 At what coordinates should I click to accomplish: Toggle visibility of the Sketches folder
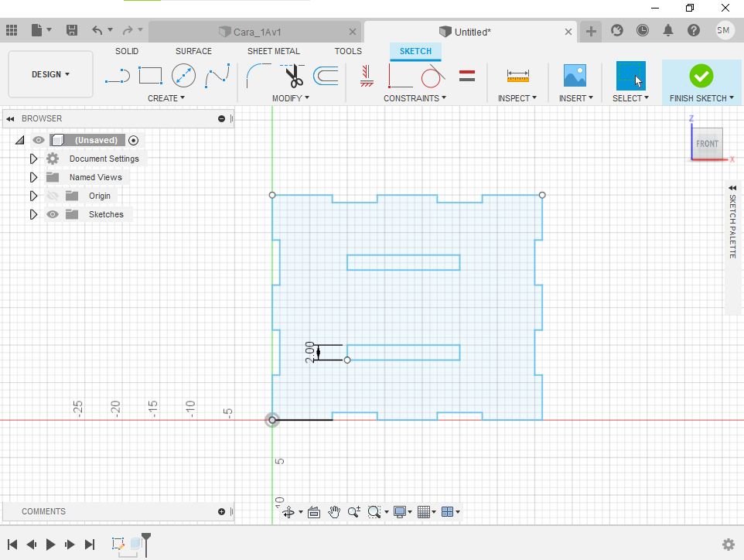pyautogui.click(x=52, y=214)
